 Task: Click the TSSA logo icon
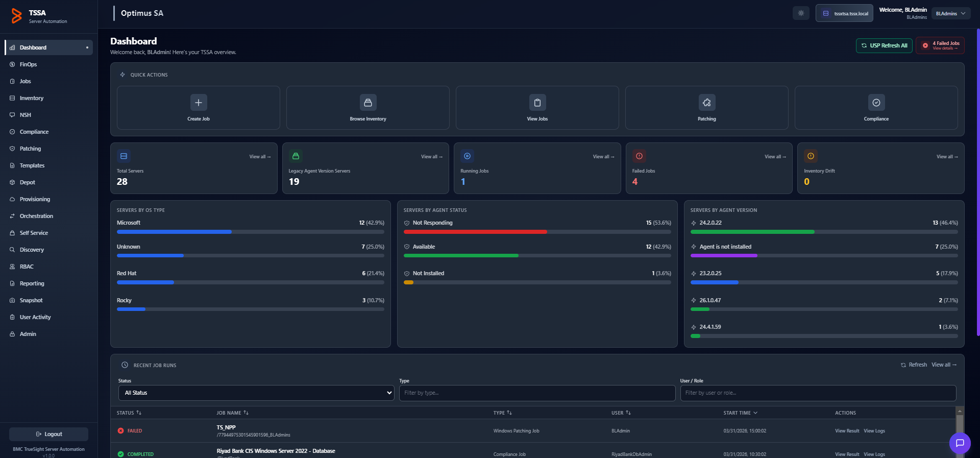click(17, 16)
